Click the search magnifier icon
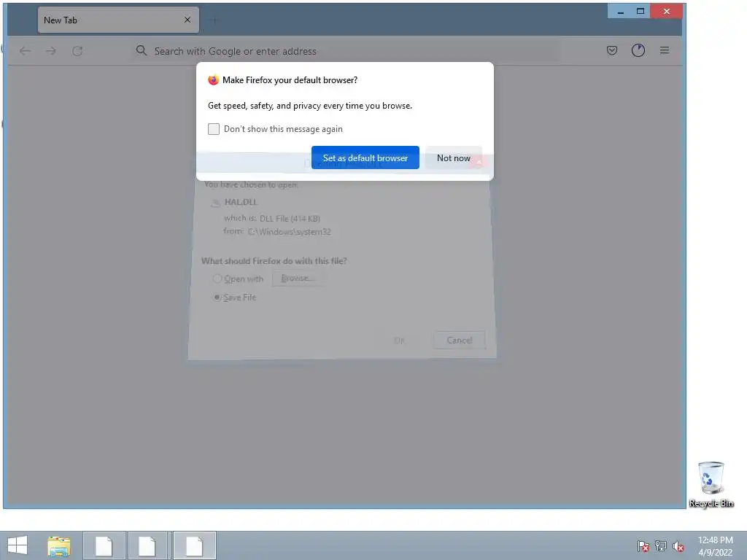Image resolution: width=747 pixels, height=560 pixels. [141, 50]
